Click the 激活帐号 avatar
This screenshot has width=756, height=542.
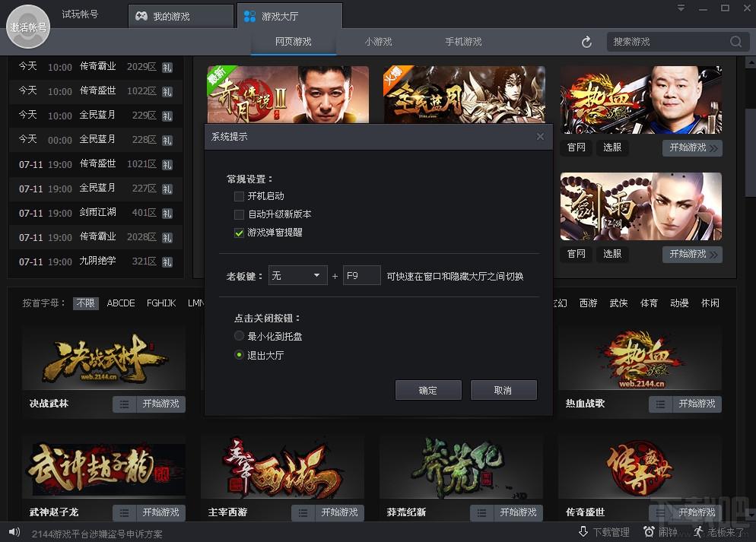[x=28, y=27]
